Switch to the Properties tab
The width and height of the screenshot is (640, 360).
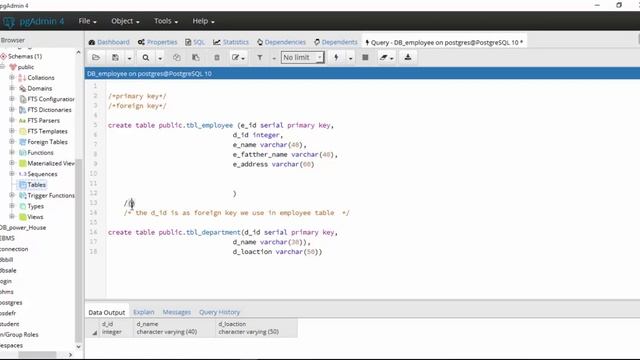(x=158, y=42)
